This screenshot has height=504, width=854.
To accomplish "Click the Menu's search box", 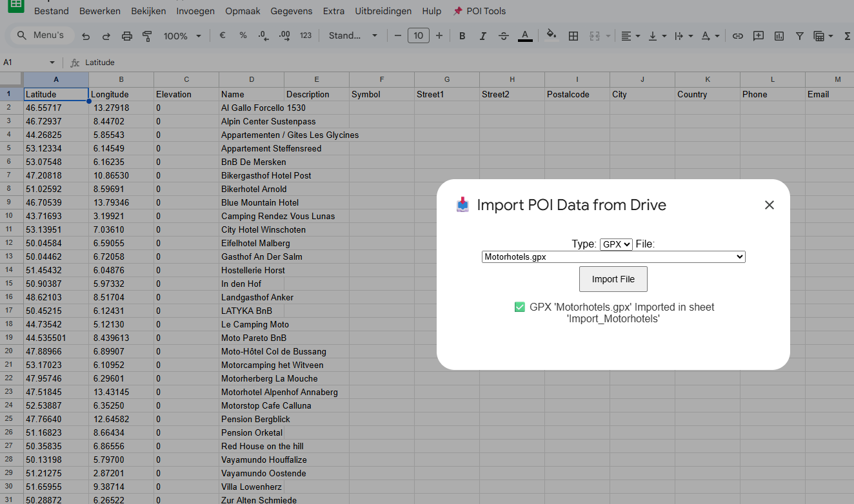I will pyautogui.click(x=43, y=35).
